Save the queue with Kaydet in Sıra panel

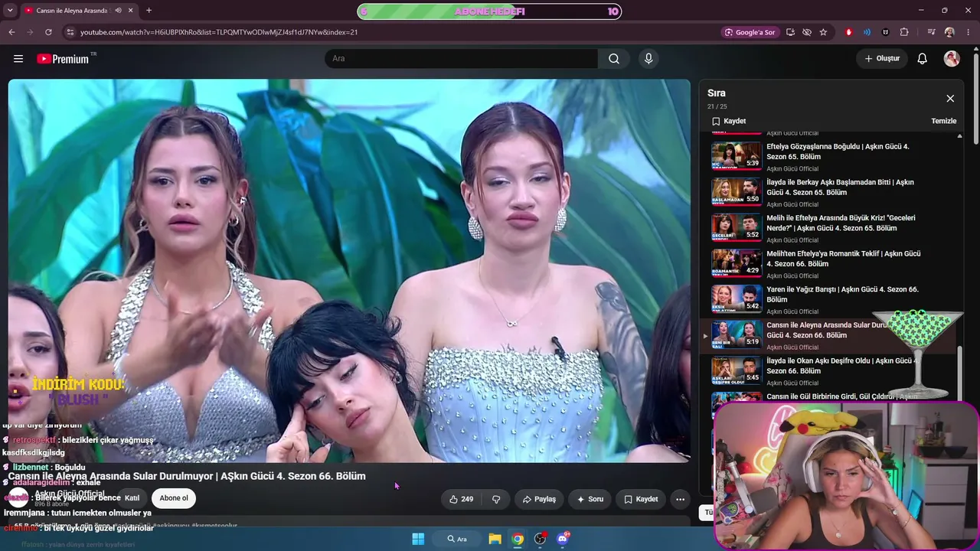729,121
